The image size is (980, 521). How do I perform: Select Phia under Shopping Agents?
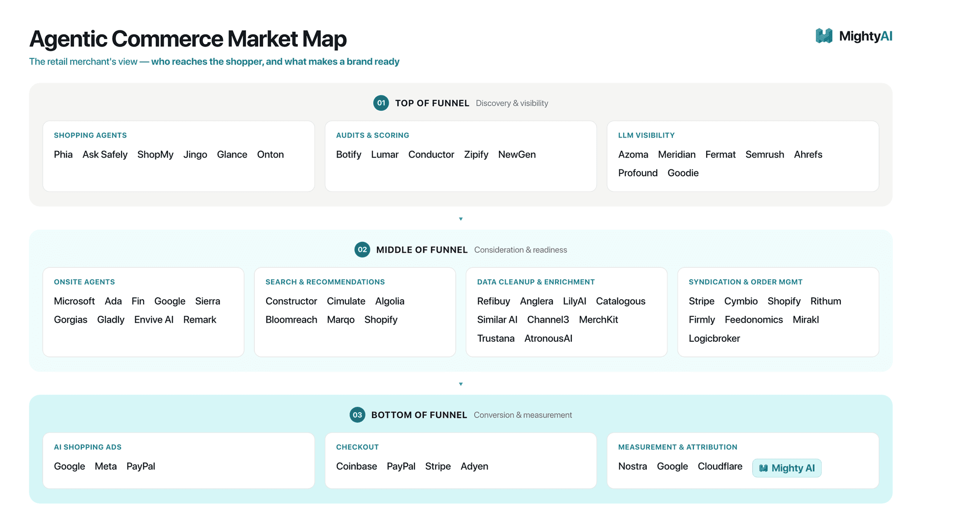point(63,154)
